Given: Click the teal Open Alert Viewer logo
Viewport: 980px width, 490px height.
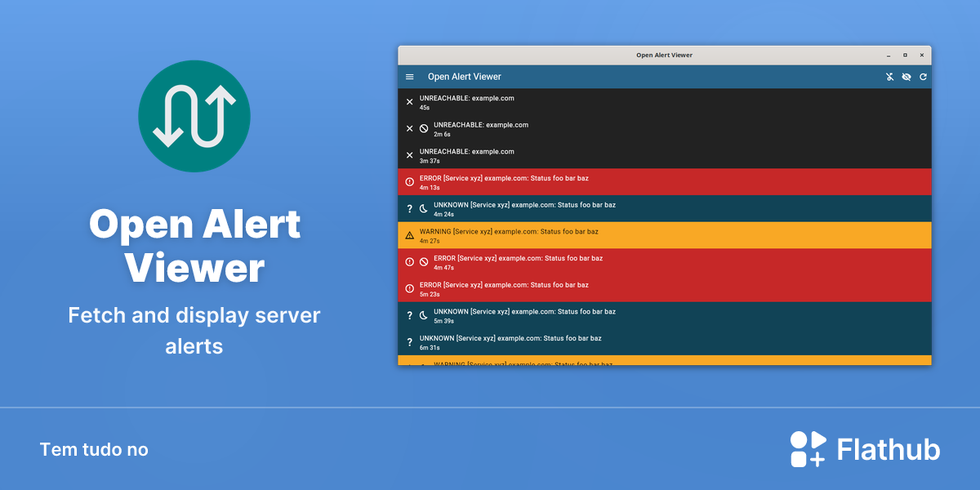Looking at the screenshot, I should (x=194, y=116).
